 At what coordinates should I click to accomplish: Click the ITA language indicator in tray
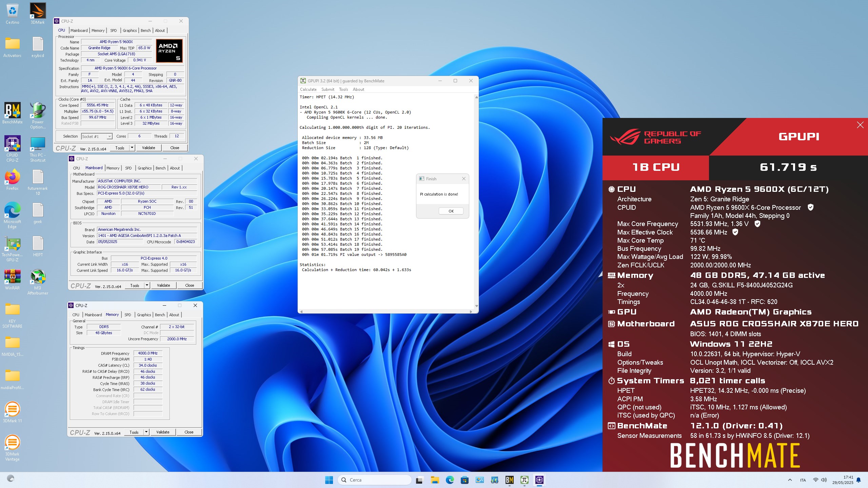(x=803, y=480)
